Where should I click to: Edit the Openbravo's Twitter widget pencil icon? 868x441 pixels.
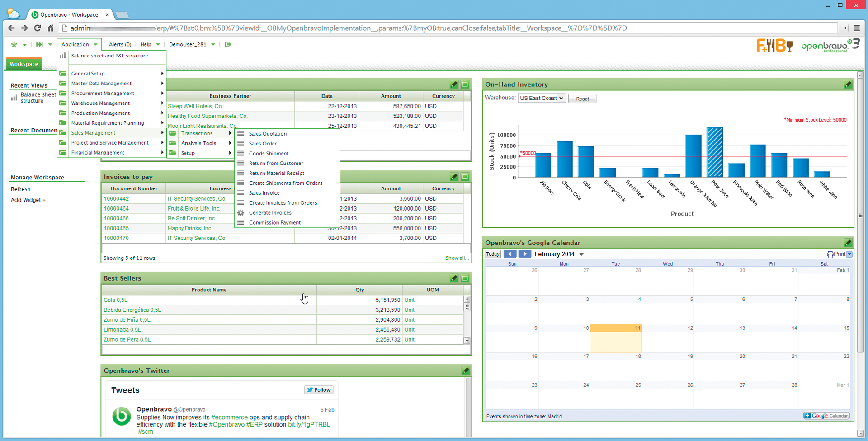[x=466, y=370]
